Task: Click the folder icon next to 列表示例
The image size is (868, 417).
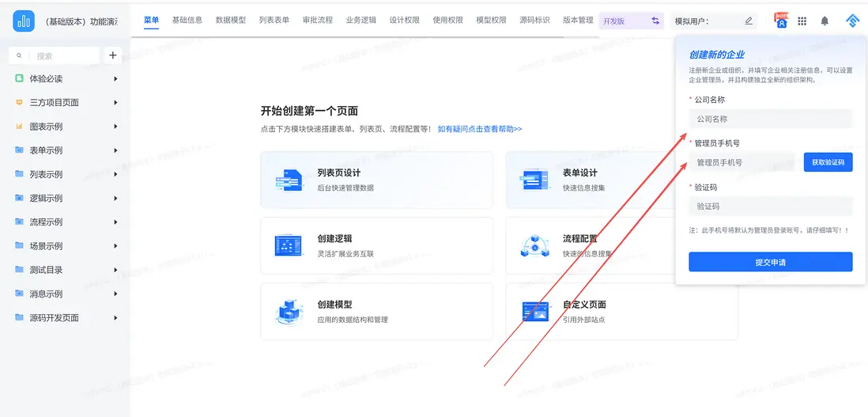Action: click(20, 174)
